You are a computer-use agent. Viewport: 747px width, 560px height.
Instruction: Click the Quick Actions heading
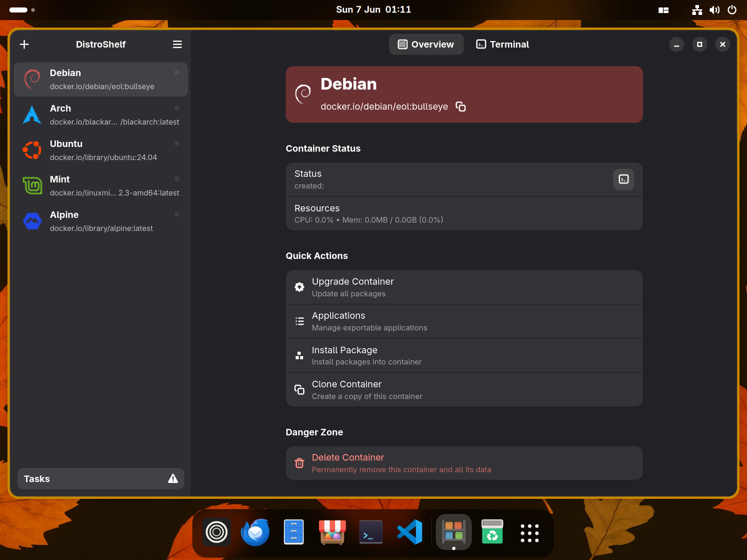coord(317,256)
